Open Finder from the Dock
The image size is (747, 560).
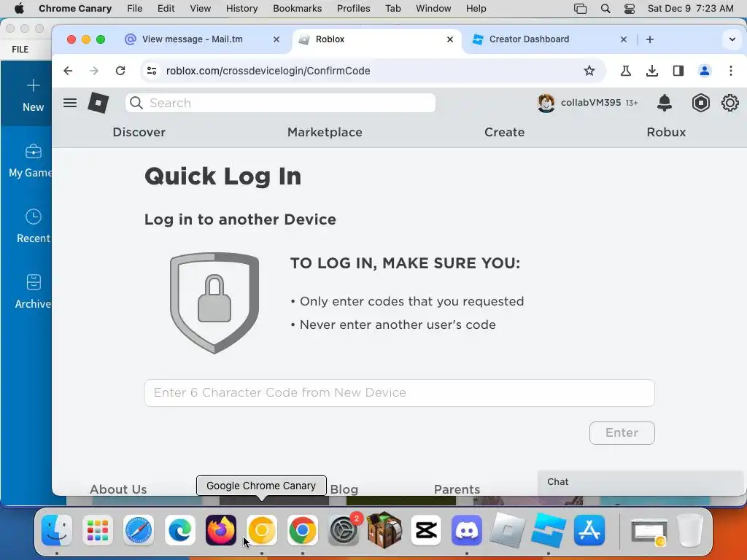pos(57,530)
